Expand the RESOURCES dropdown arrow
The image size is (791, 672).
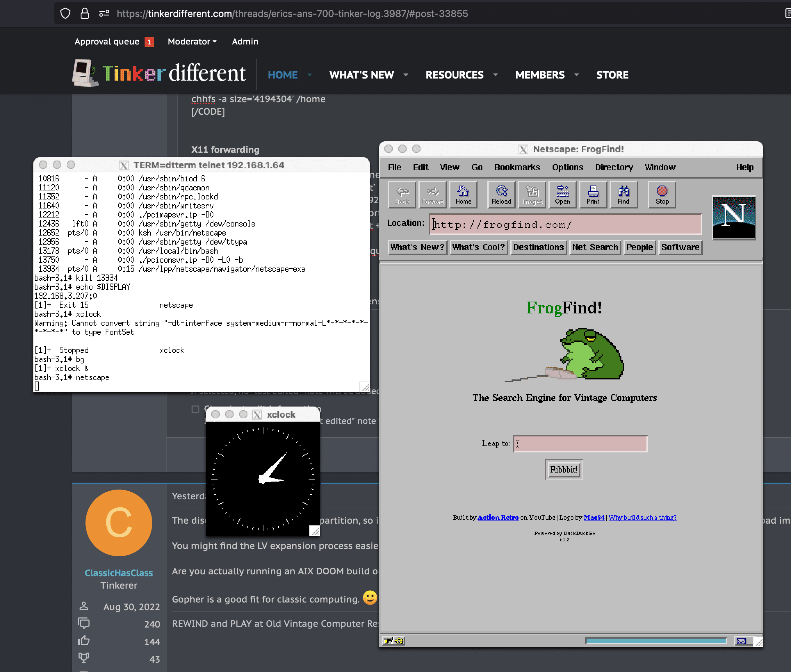pyautogui.click(x=495, y=75)
